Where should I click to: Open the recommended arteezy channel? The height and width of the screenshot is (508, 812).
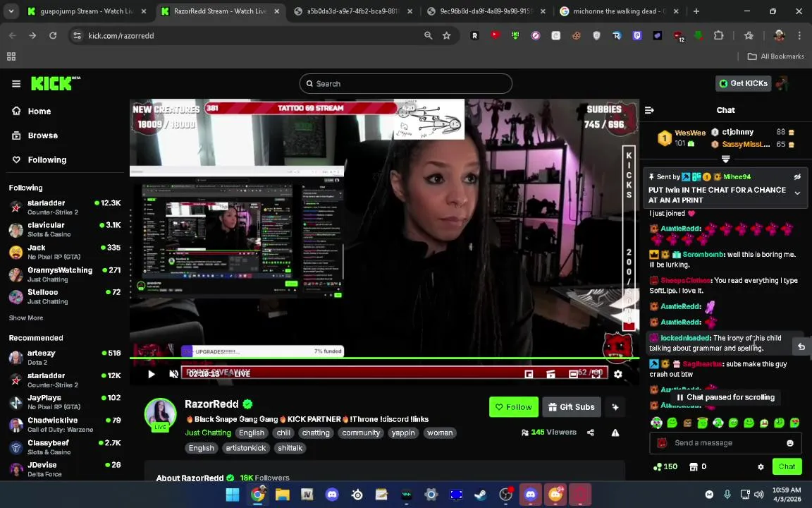click(x=66, y=357)
